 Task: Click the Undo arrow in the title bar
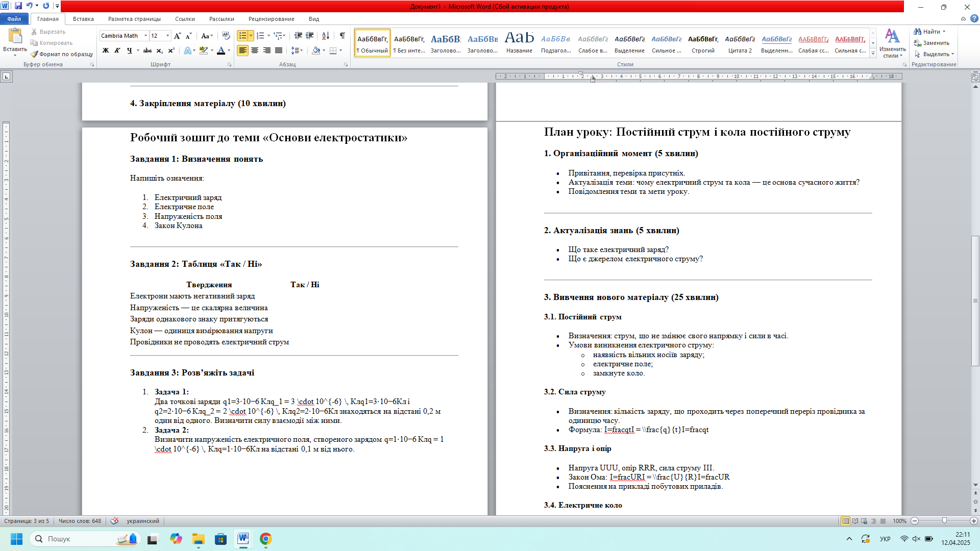pyautogui.click(x=30, y=6)
